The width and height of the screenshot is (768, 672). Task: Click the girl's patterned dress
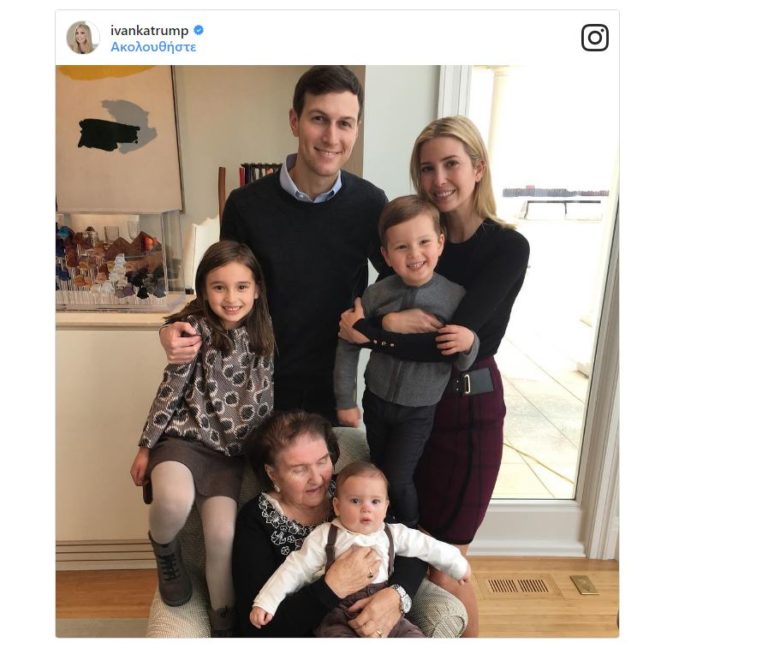tap(210, 390)
